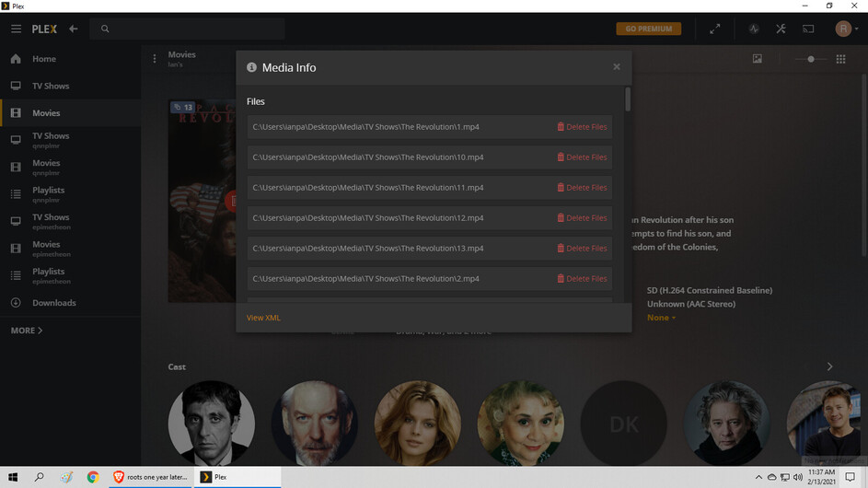
Task: Expand the MORE sidebar section
Action: (27, 331)
